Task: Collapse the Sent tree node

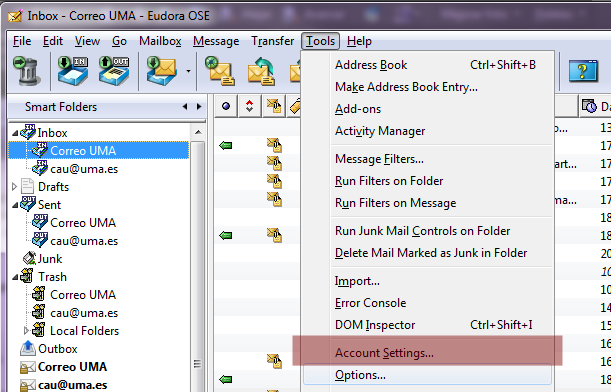Action: point(15,205)
